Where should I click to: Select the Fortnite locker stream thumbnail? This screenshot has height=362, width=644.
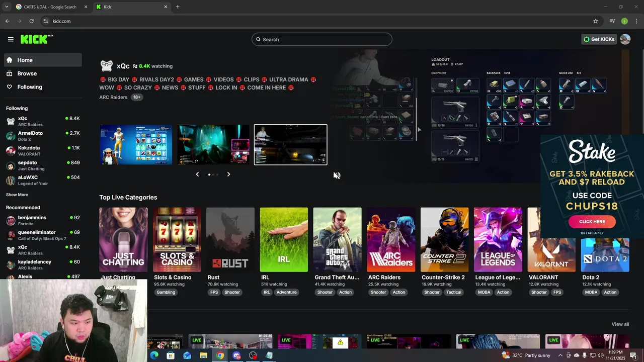click(x=136, y=145)
